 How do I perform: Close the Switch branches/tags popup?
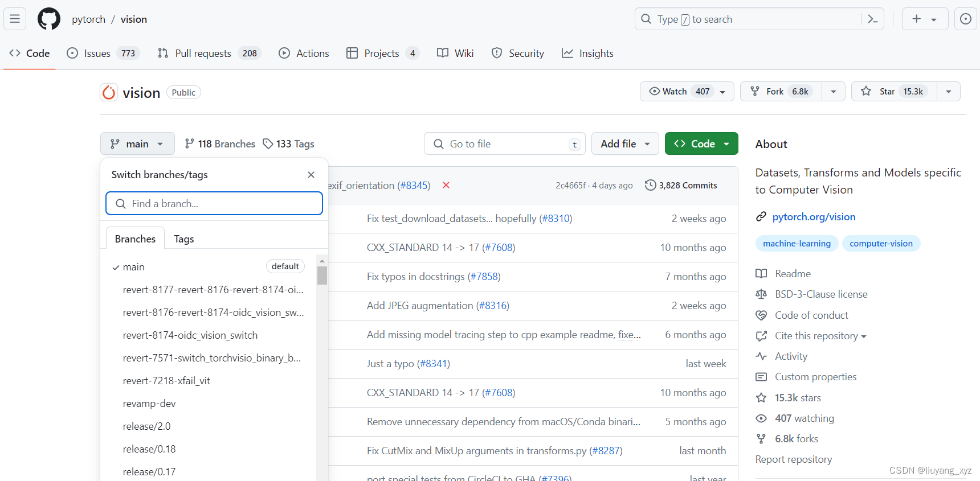pos(311,175)
